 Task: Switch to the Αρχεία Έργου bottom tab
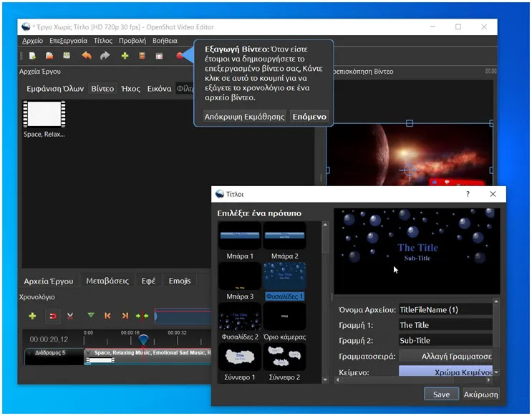tap(49, 281)
